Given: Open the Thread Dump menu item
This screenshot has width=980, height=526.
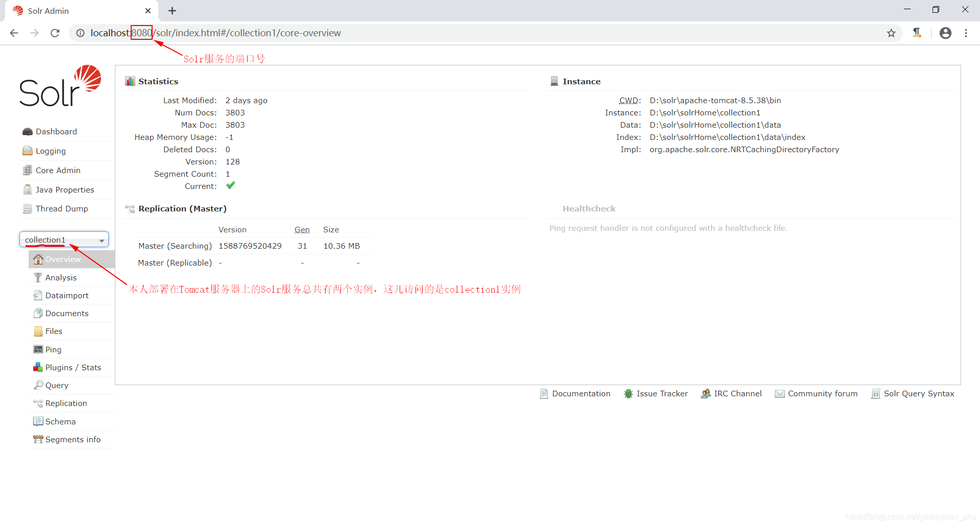Looking at the screenshot, I should click(62, 209).
